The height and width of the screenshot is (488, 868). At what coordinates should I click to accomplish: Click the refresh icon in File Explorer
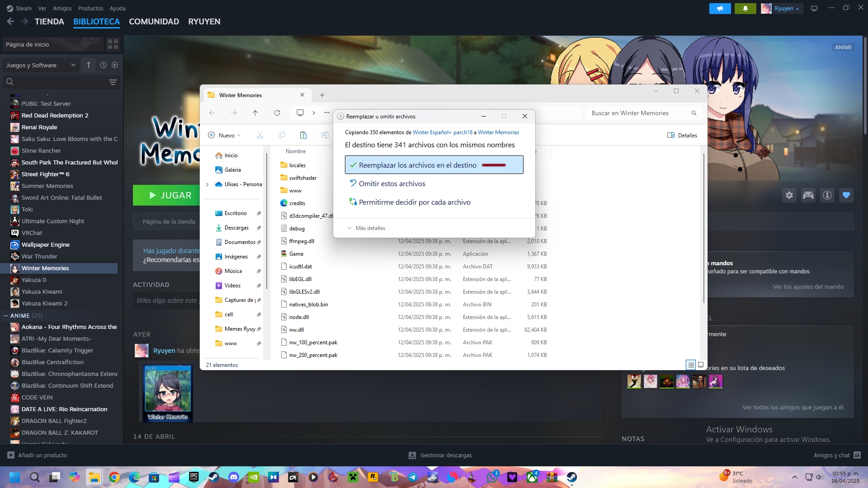pos(277,113)
